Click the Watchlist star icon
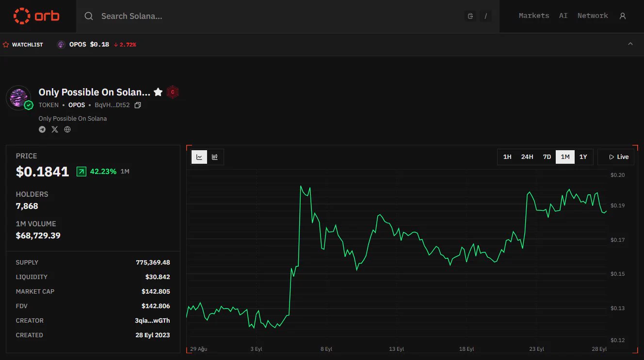 coord(6,45)
